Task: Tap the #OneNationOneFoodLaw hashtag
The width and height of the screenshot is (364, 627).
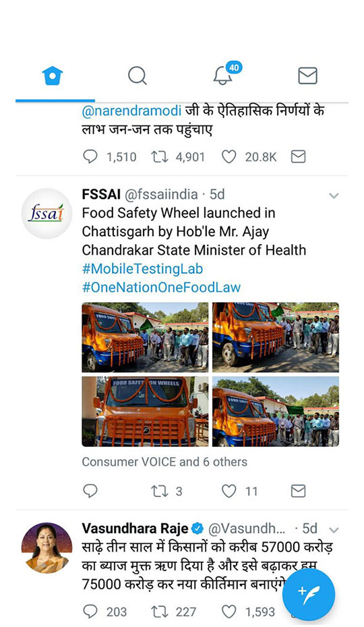Action: click(x=161, y=287)
